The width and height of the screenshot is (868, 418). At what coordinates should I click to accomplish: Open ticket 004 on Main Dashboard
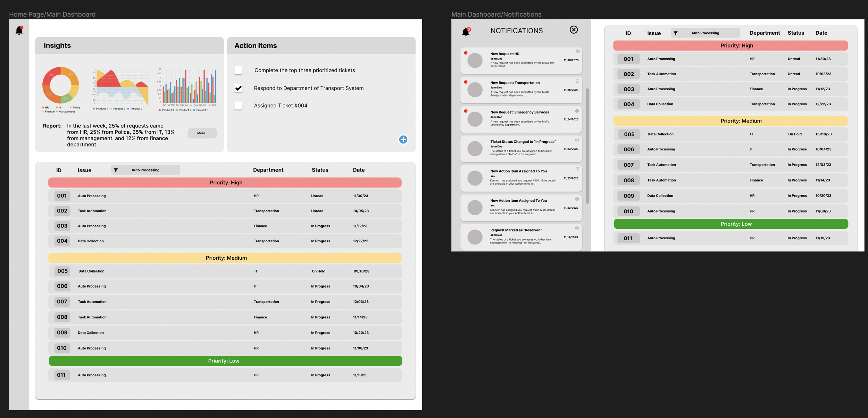click(x=225, y=241)
